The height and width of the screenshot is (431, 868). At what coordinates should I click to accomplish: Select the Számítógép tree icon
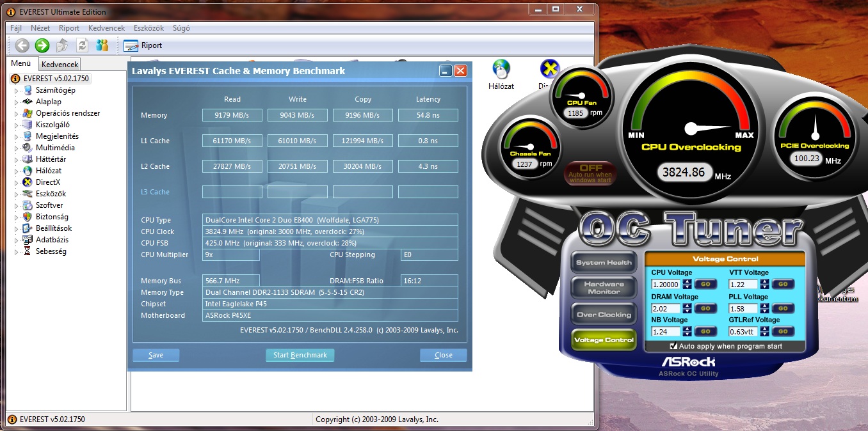click(x=28, y=90)
